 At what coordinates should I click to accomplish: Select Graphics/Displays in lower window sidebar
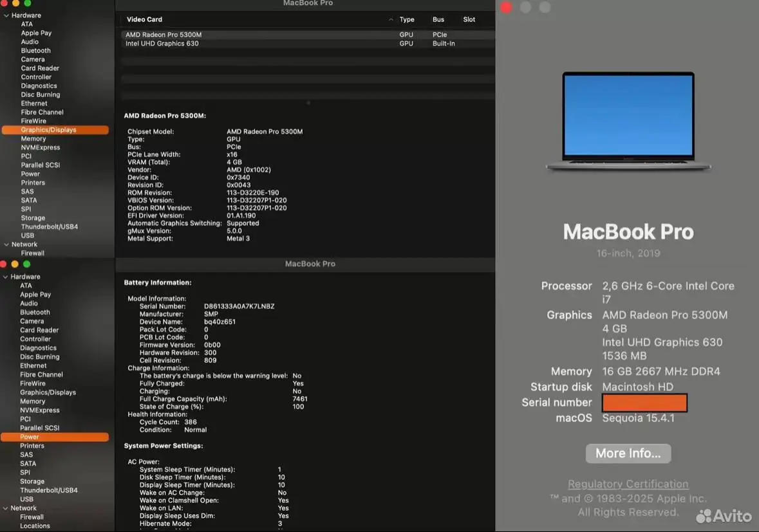pos(48,392)
